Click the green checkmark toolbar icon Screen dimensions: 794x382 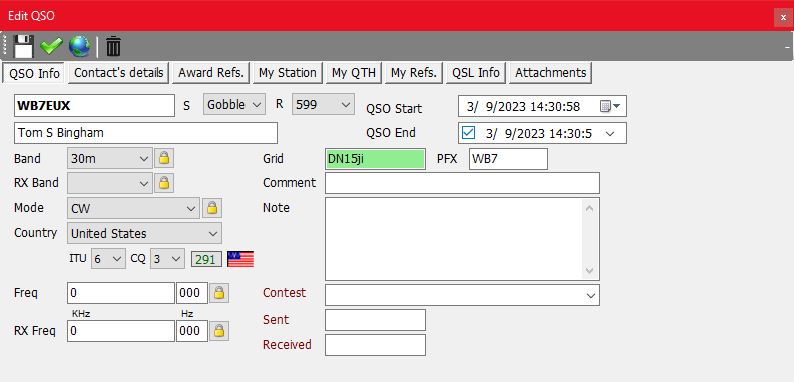(51, 47)
